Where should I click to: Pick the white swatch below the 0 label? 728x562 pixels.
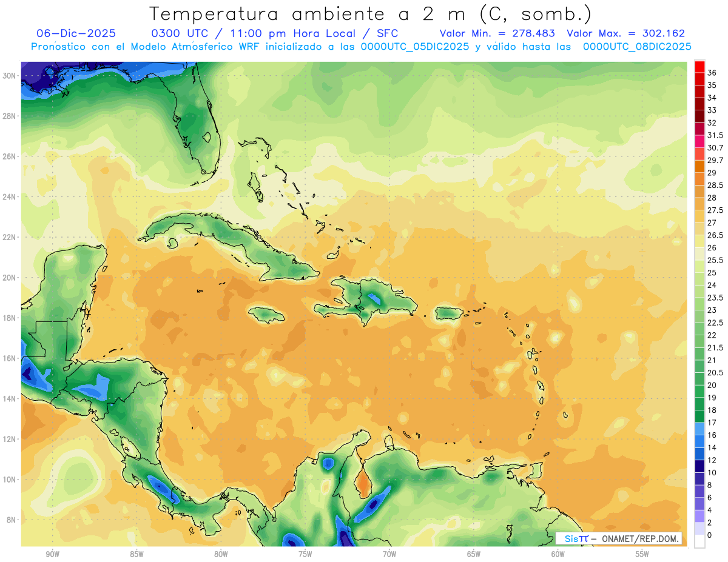pos(699,541)
